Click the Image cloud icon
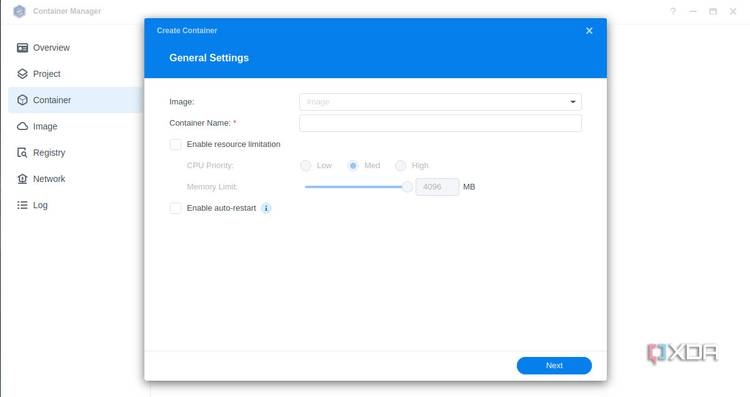750x397 pixels. click(x=22, y=126)
